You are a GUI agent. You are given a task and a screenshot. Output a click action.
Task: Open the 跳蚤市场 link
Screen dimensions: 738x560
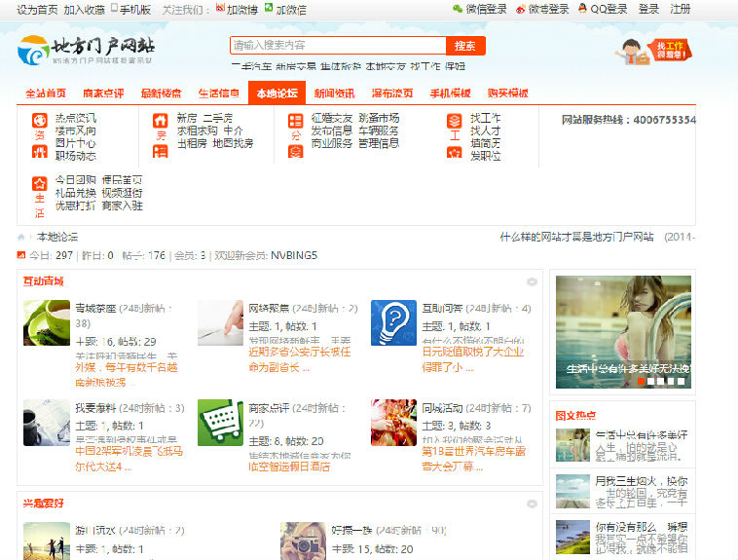[379, 118]
